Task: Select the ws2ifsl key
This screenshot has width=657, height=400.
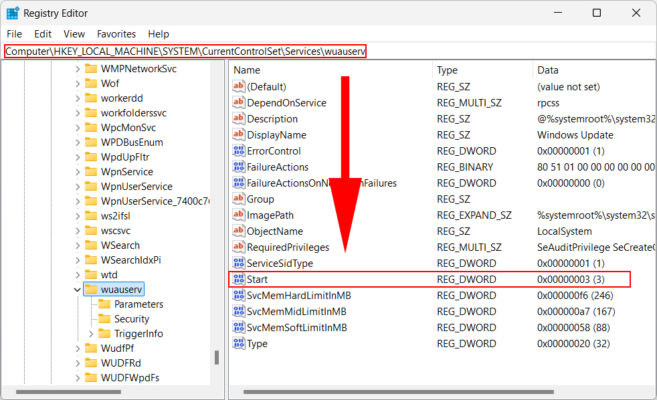Action: (115, 216)
